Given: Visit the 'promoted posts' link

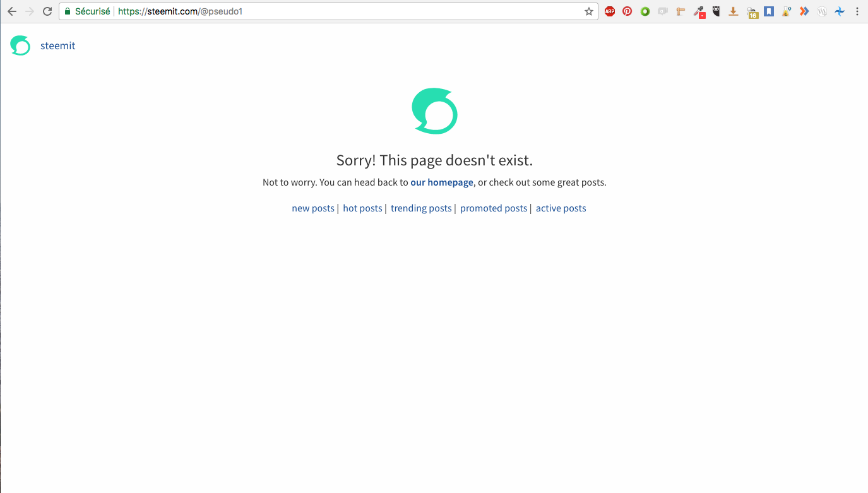Looking at the screenshot, I should click(494, 208).
